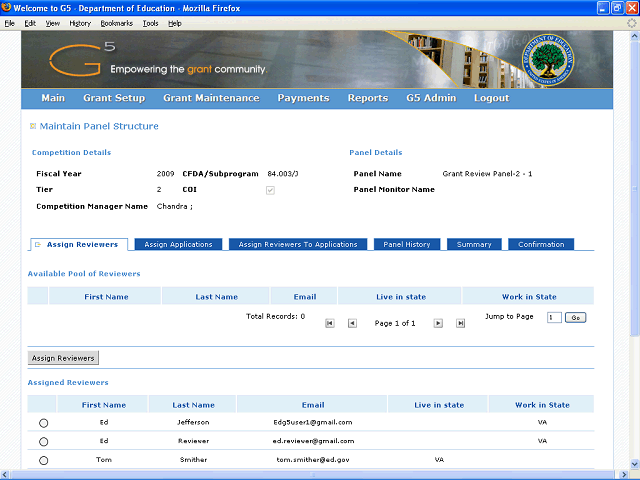Collapse the Maintain Panel Structure section icon
This screenshot has height=480, width=640.
(x=33, y=127)
